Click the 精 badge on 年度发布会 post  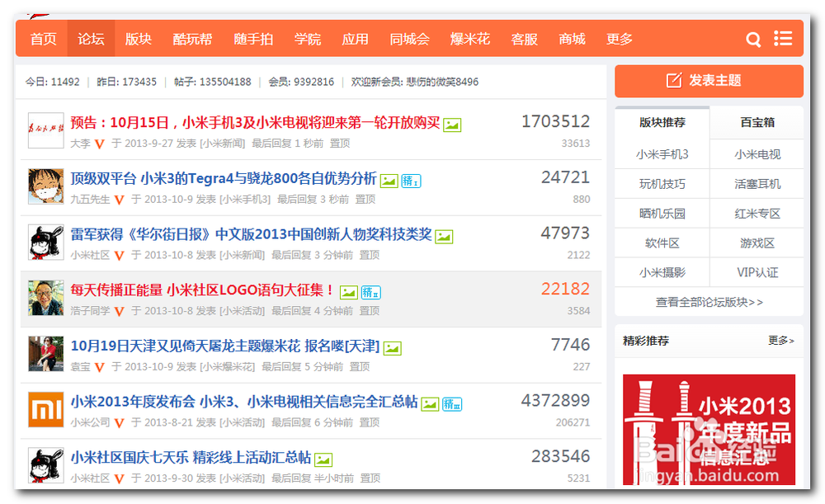click(x=452, y=404)
